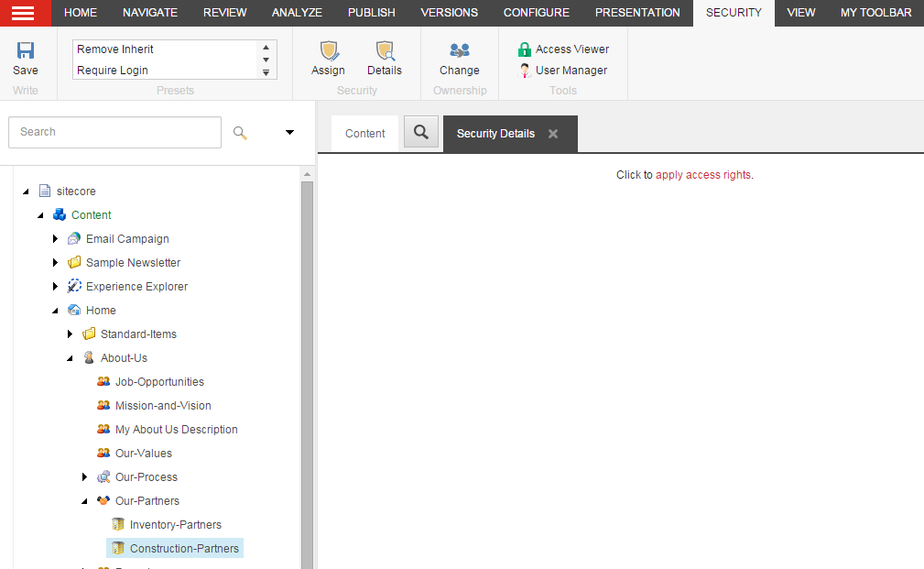Open the Assign security icon

(328, 51)
